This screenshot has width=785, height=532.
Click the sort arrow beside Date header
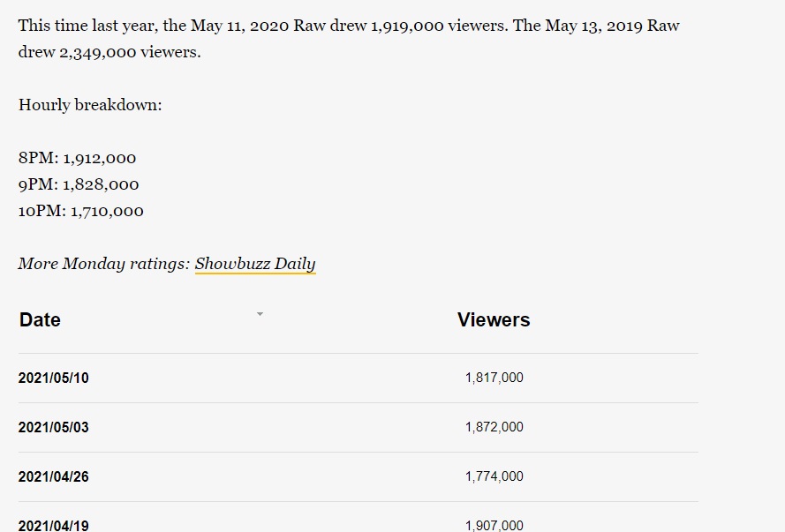tap(260, 314)
